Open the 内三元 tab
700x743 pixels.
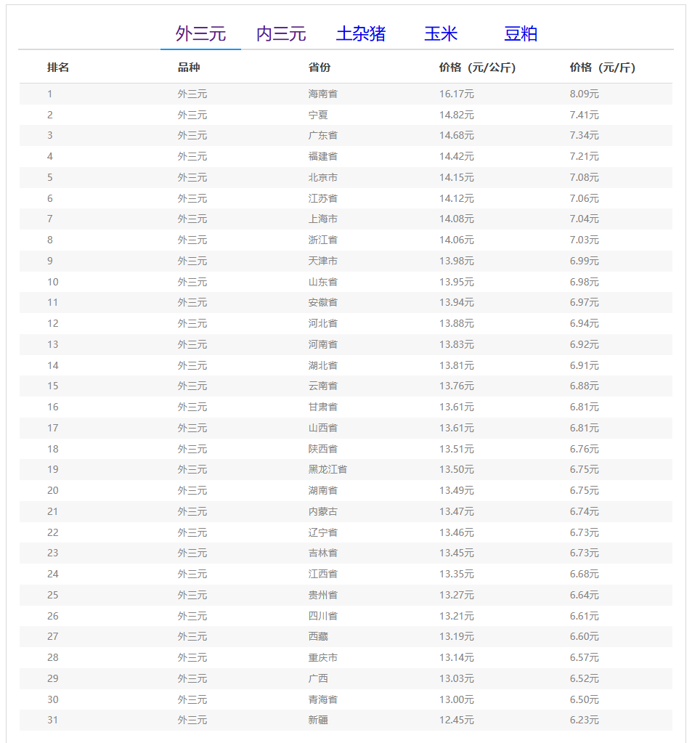(x=281, y=33)
